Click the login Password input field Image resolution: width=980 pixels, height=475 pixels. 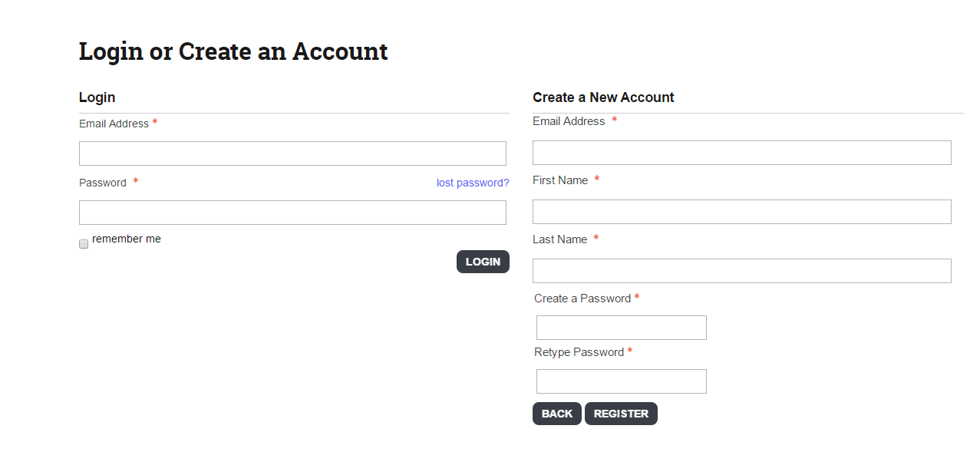click(292, 212)
